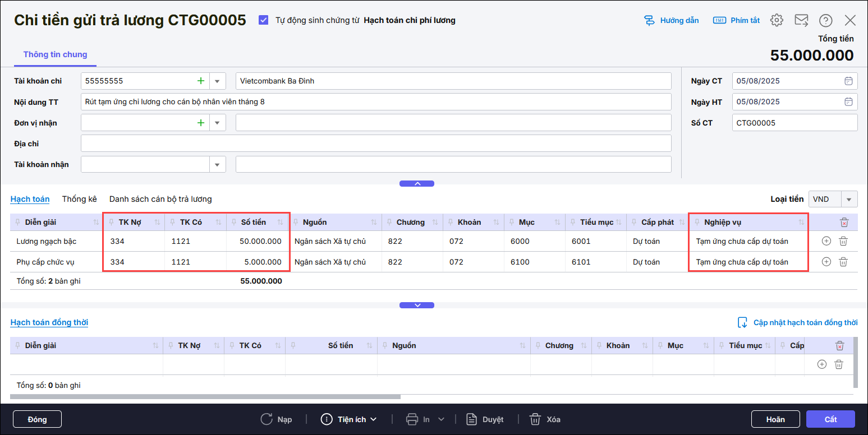
Task: Click the Nội dung TT text field
Action: coord(376,102)
